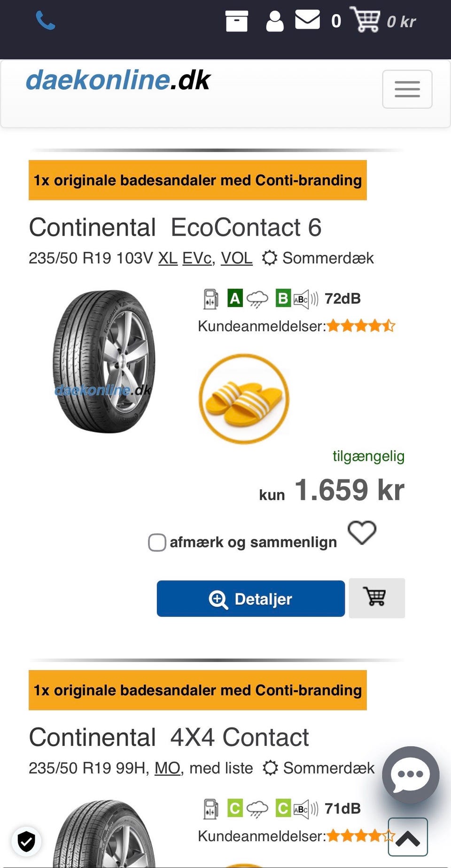
Task: Open the envelope messages icon
Action: point(307,20)
